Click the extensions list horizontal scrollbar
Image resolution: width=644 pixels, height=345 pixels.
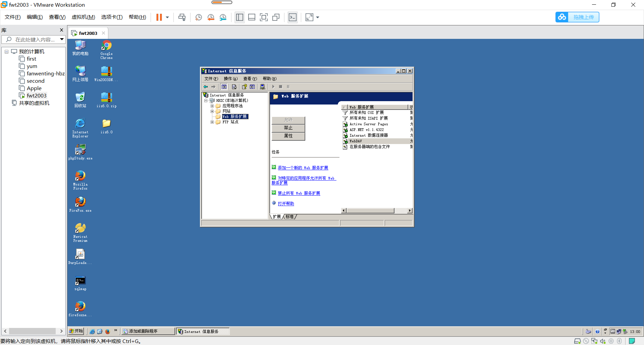[370, 211]
